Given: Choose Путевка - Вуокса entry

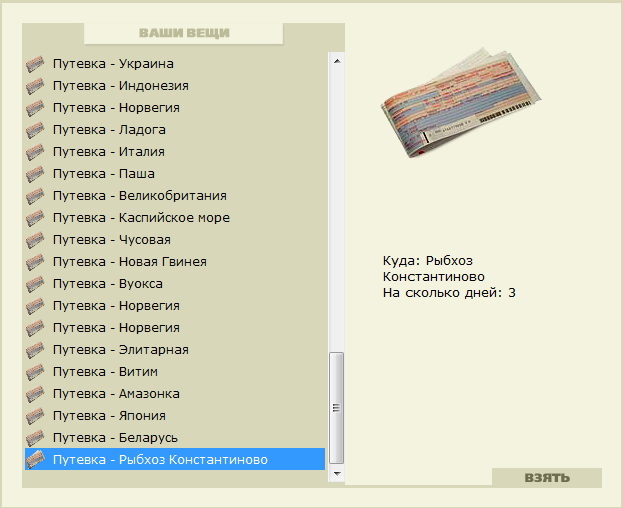Looking at the screenshot, I should pos(175,284).
